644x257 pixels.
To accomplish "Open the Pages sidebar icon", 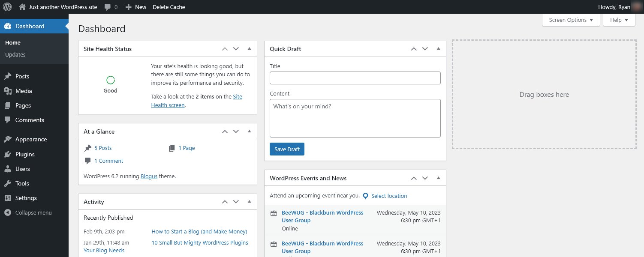I will pyautogui.click(x=8, y=105).
